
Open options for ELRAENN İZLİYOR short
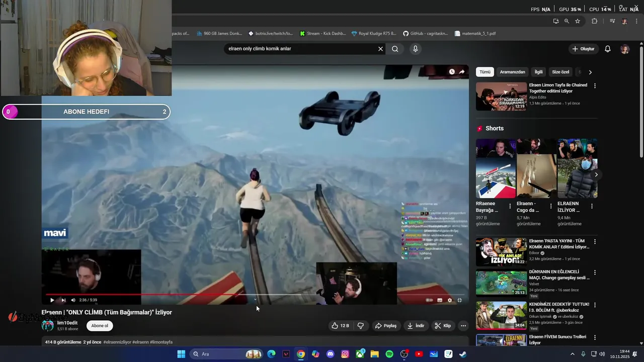pyautogui.click(x=592, y=206)
